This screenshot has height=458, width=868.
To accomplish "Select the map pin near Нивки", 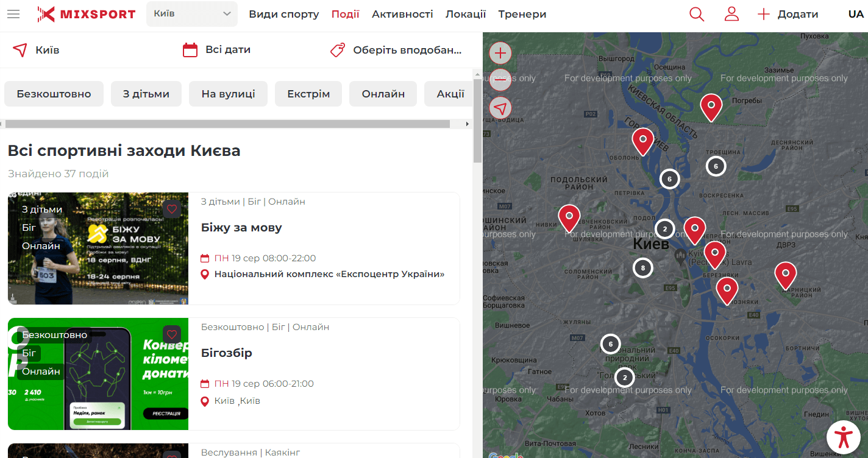I will (569, 219).
